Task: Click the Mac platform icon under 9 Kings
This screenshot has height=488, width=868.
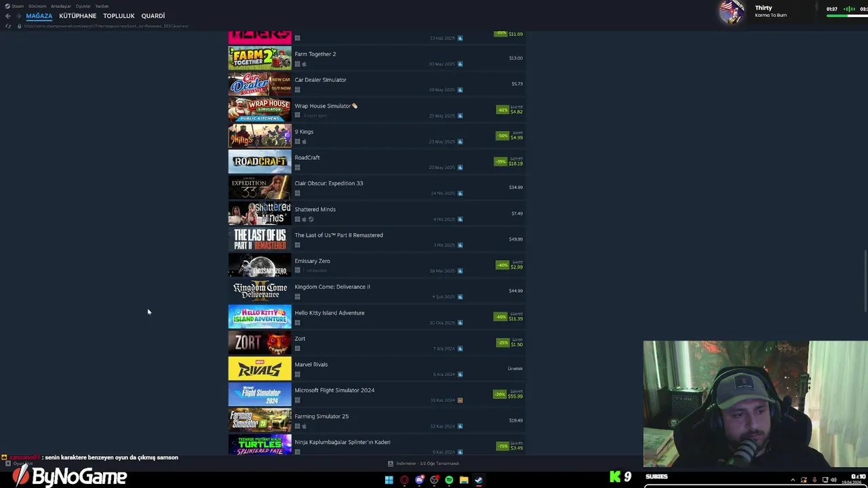Action: 304,142
